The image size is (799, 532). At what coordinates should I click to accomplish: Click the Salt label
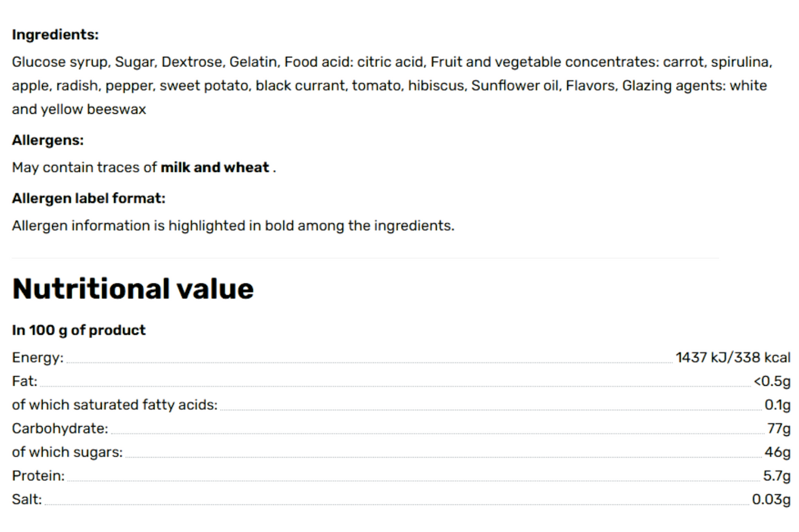[27, 500]
